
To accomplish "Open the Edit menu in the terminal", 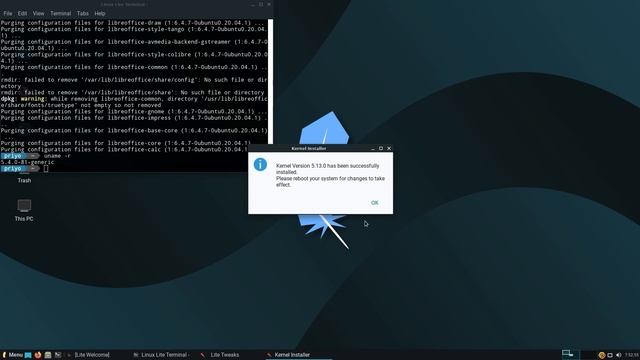I will [x=22, y=13].
